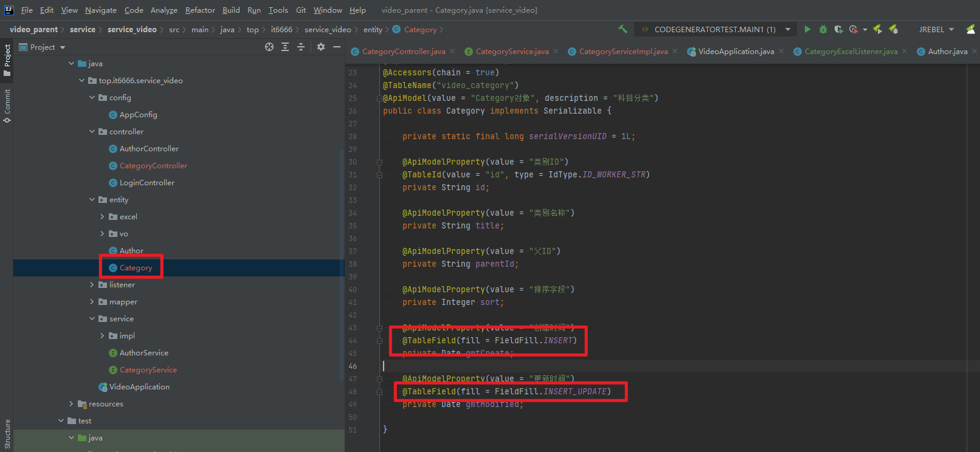The width and height of the screenshot is (980, 452).
Task: Collapse the controller folder
Action: click(x=92, y=131)
